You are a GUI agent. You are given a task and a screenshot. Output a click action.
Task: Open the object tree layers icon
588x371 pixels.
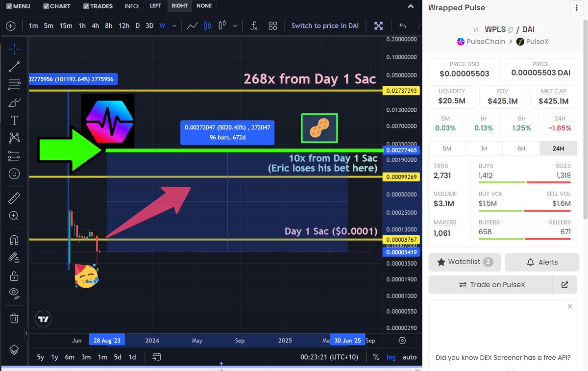(x=14, y=349)
